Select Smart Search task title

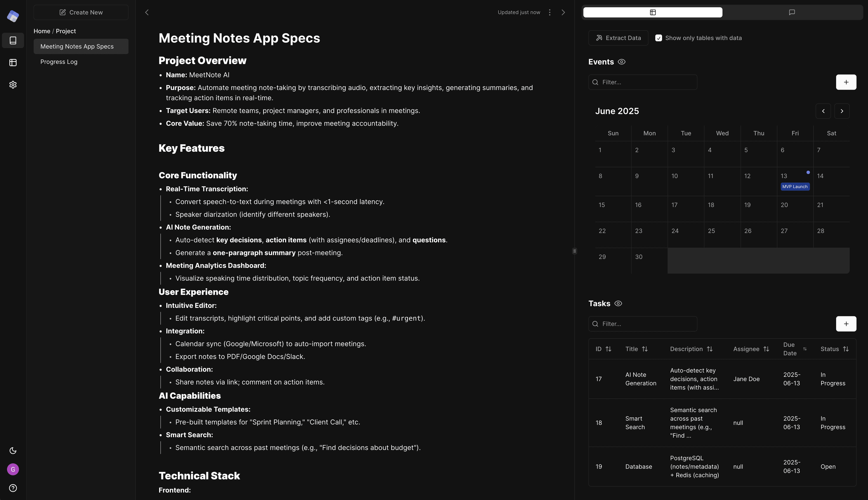pos(635,423)
